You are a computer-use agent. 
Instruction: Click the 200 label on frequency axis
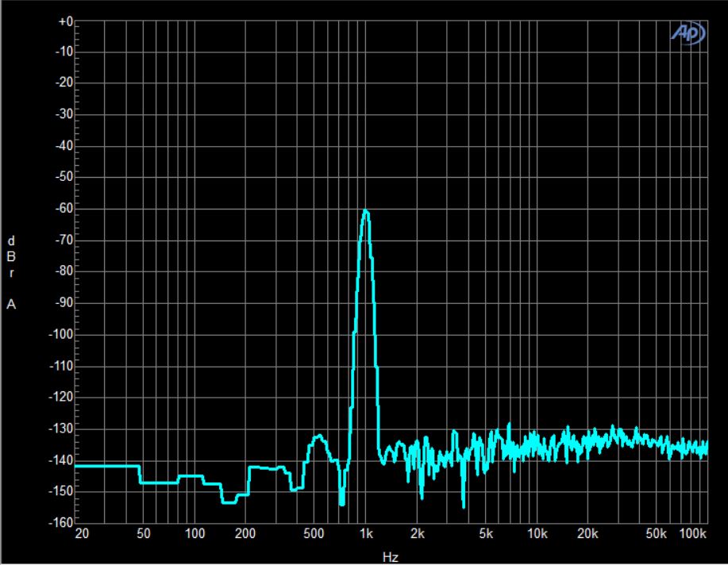pos(245,534)
